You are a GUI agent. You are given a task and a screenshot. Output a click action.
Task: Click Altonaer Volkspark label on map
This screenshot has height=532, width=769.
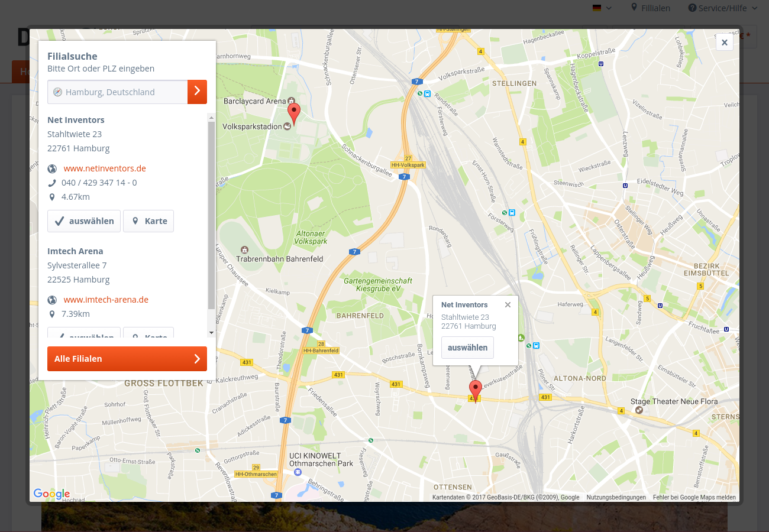click(311, 238)
